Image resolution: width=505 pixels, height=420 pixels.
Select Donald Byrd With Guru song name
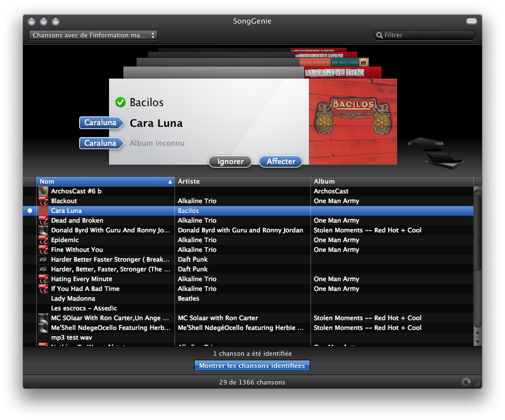110,230
